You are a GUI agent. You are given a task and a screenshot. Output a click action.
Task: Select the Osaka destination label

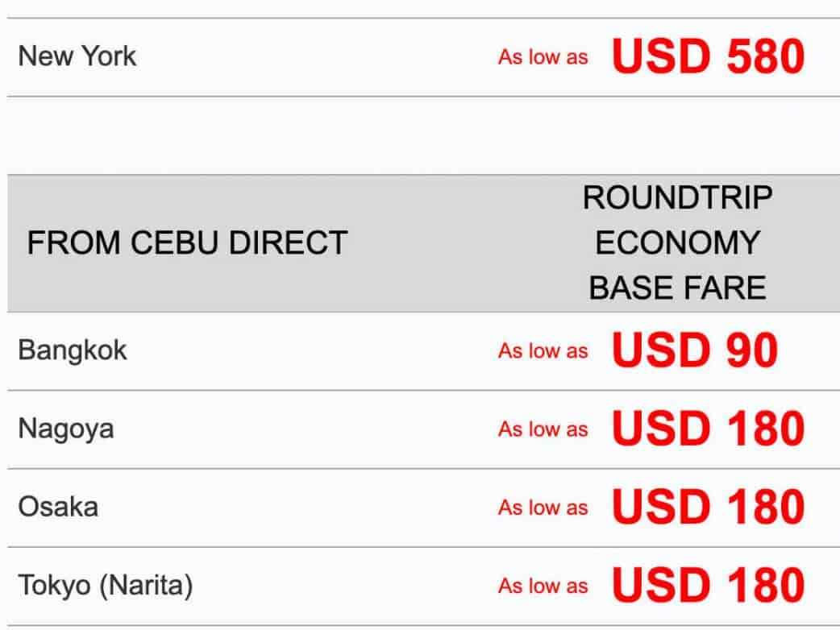(x=58, y=507)
